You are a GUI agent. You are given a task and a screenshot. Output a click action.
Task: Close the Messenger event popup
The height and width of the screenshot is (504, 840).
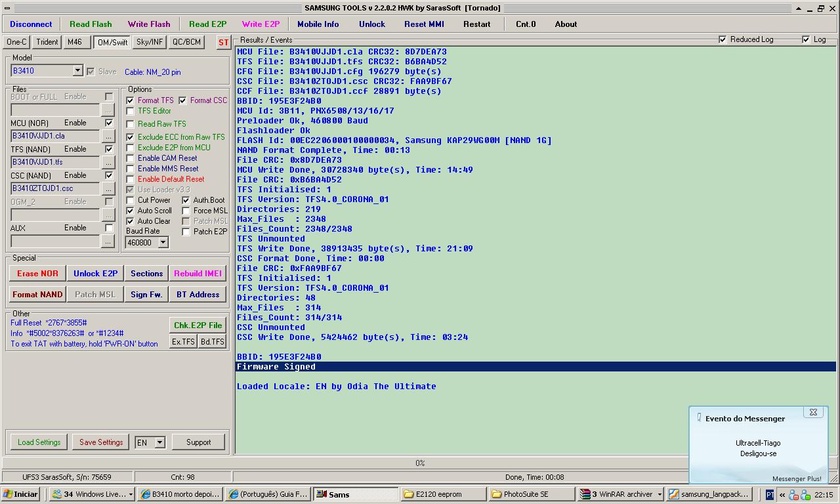(x=813, y=412)
